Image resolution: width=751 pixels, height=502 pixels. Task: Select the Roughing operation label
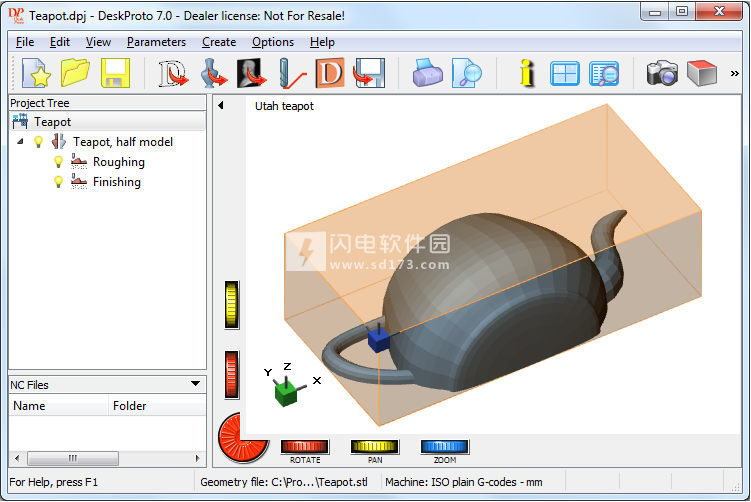click(119, 162)
